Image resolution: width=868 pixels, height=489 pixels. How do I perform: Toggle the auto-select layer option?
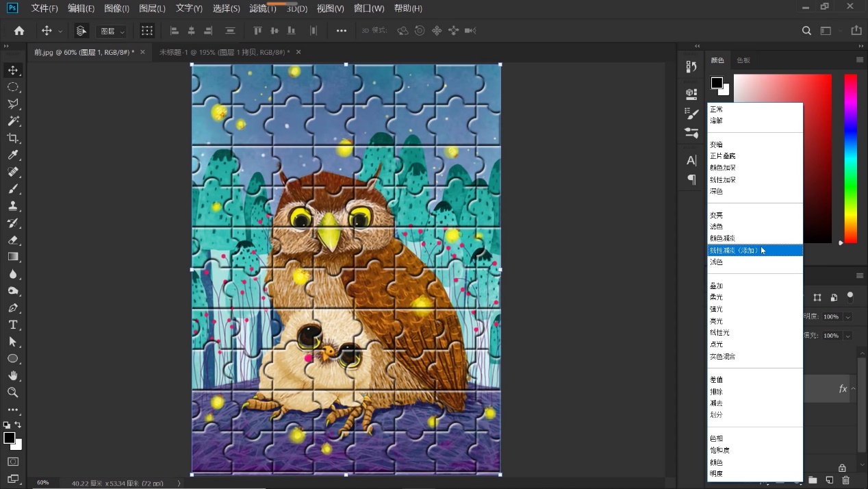tap(81, 31)
